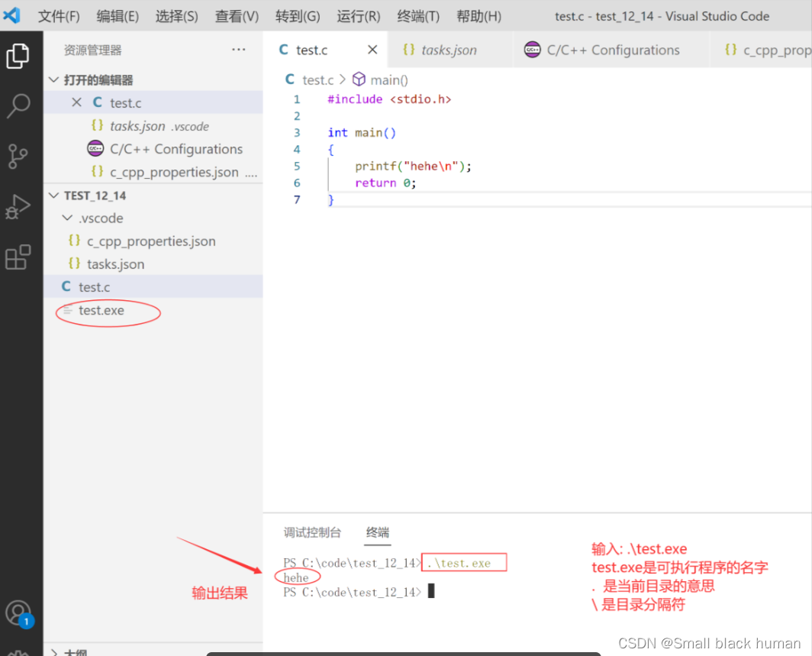Open the Search view in activity bar
Screen dimensions: 812x656
pyautogui.click(x=18, y=106)
